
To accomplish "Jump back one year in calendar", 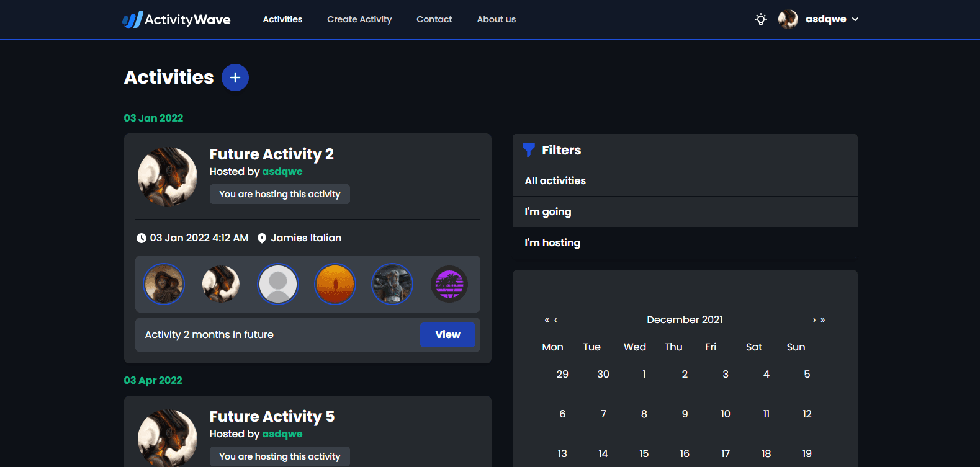I will pyautogui.click(x=546, y=320).
